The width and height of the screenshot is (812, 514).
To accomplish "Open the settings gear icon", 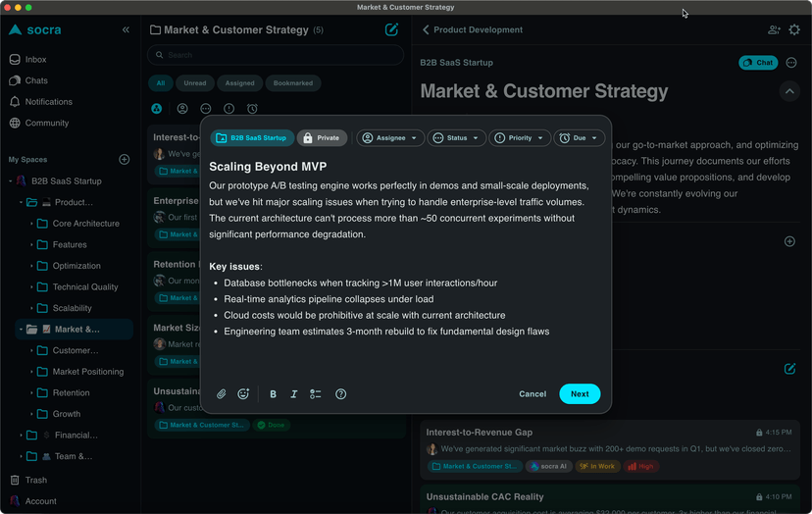I will 794,30.
